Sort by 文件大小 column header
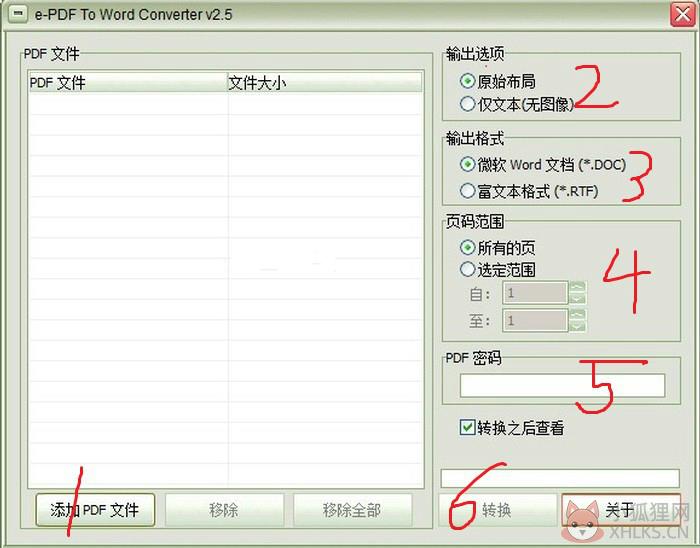This screenshot has width=700, height=548. click(325, 83)
